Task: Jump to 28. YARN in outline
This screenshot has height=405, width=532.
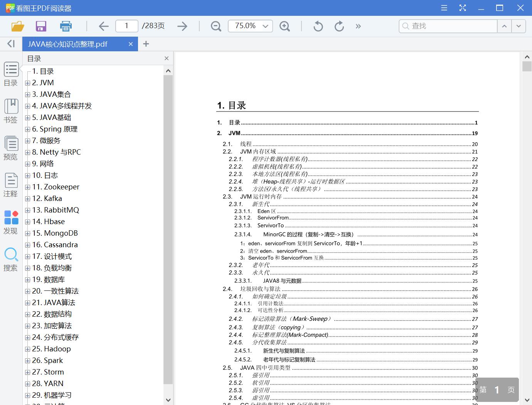Action: (48, 383)
